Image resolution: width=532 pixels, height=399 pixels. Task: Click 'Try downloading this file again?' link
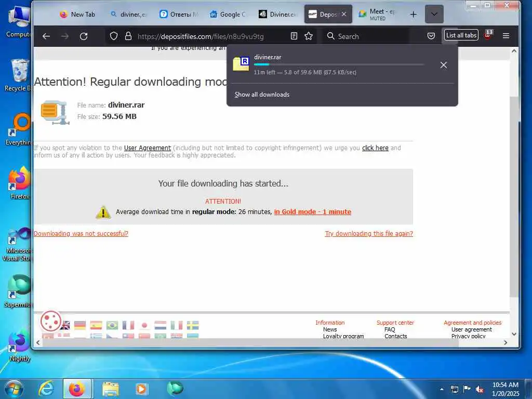(369, 233)
